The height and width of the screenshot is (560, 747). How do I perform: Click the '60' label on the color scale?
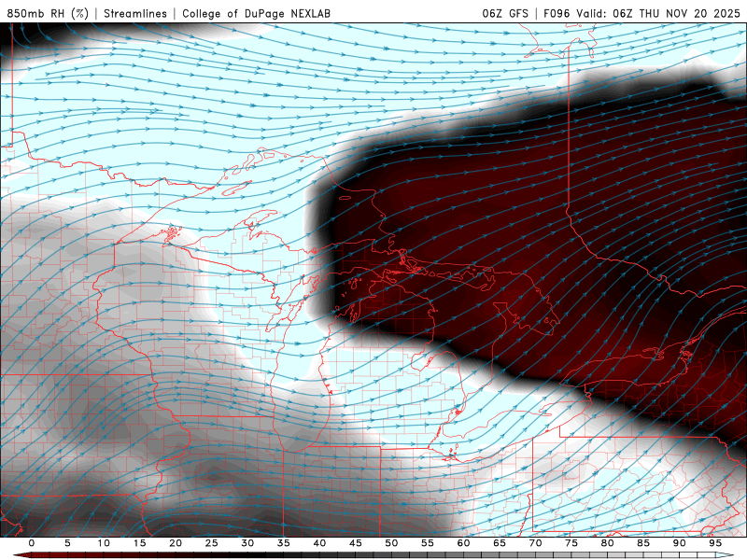point(463,543)
